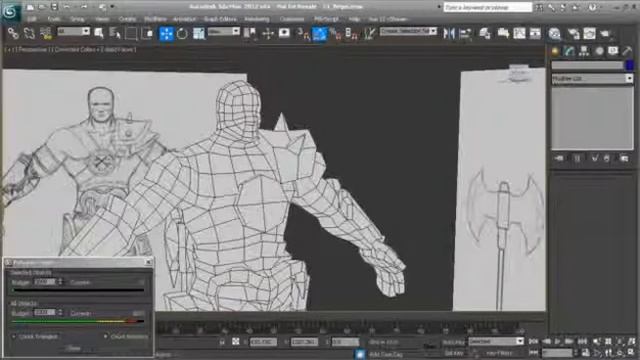The height and width of the screenshot is (360, 640).
Task: Open the Schematic View
Action: (535, 33)
